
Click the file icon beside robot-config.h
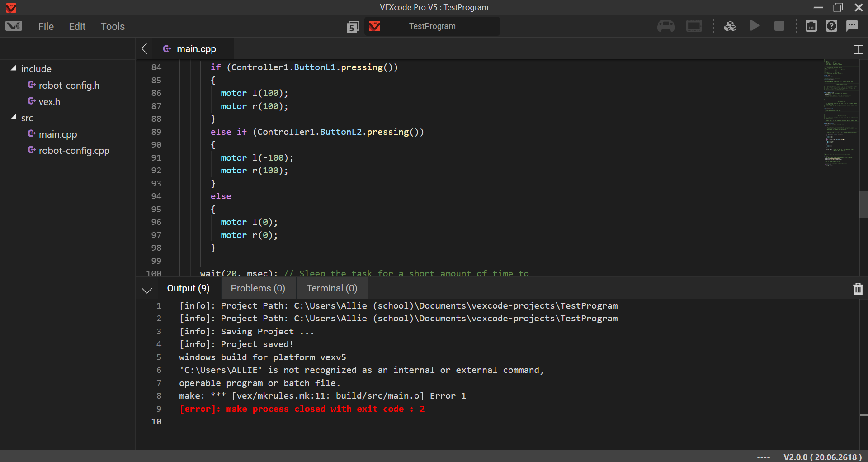tap(31, 85)
